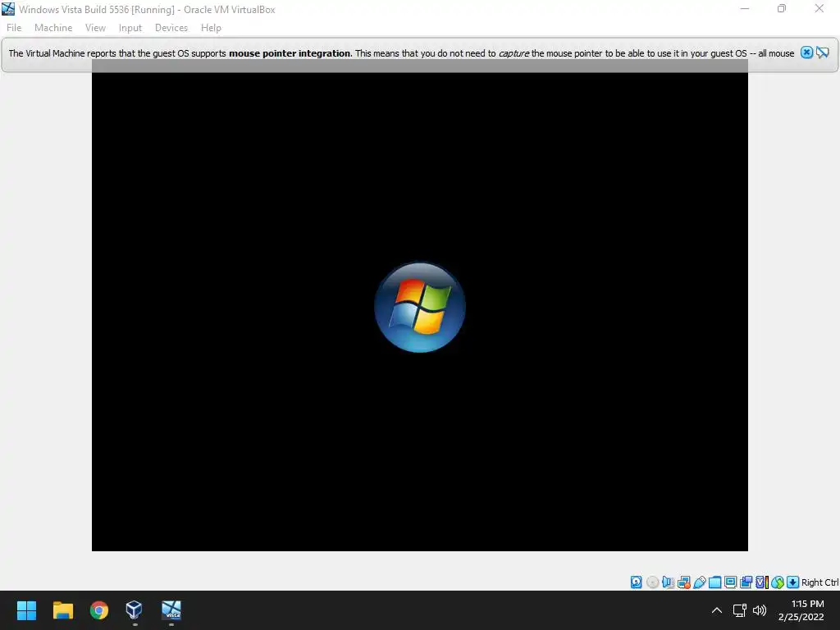840x630 pixels.
Task: Show hidden system tray icons
Action: pos(717,610)
